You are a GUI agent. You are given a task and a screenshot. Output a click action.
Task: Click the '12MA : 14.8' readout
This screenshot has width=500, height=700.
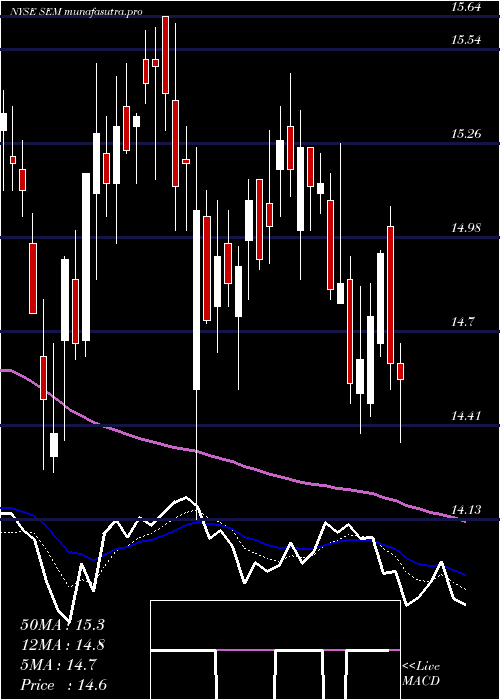(x=62, y=645)
